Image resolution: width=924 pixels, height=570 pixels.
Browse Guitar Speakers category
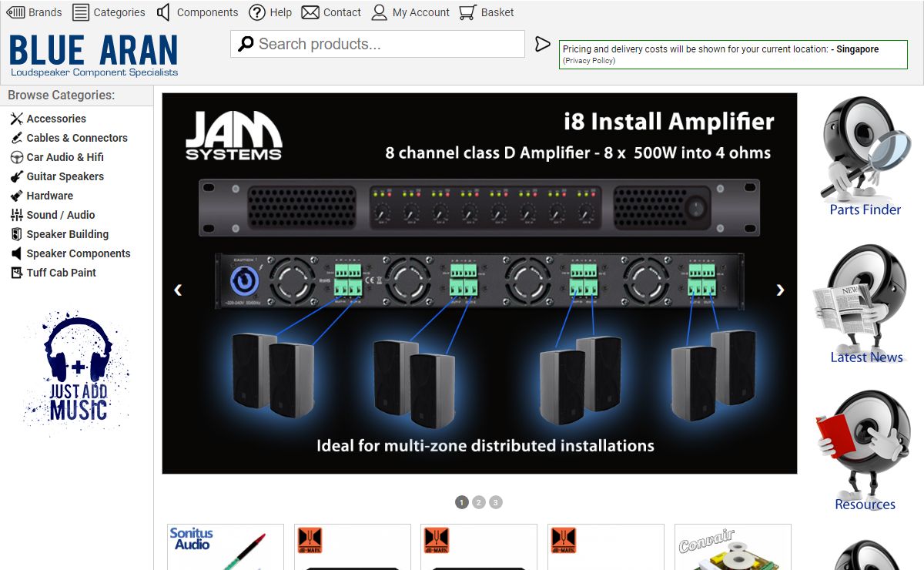coord(56,176)
